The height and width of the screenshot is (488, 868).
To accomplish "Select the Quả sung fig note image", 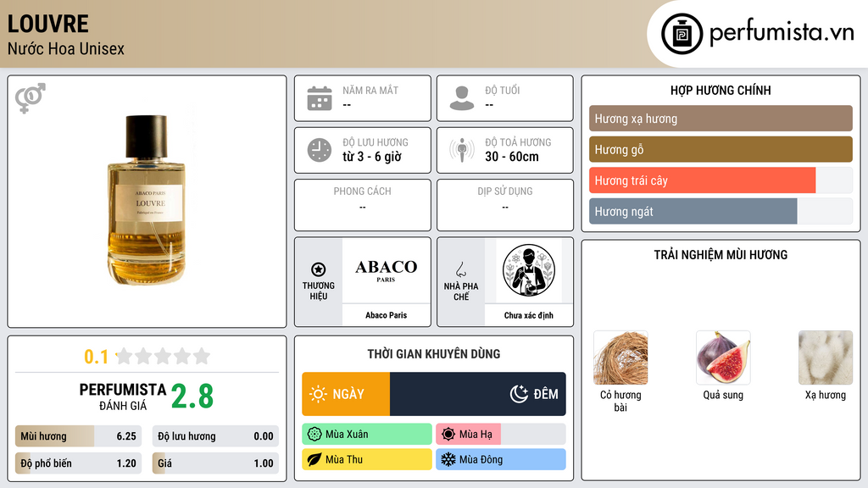I will (723, 358).
